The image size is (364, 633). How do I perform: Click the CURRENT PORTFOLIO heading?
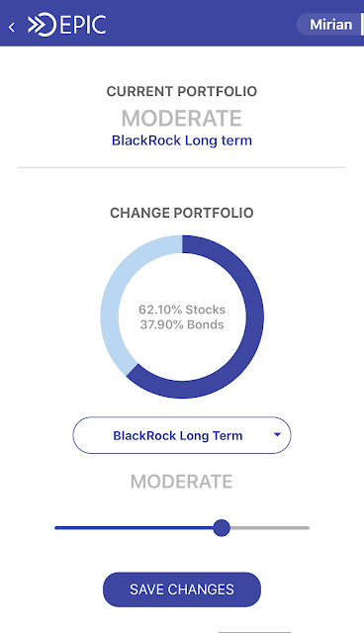(x=182, y=91)
